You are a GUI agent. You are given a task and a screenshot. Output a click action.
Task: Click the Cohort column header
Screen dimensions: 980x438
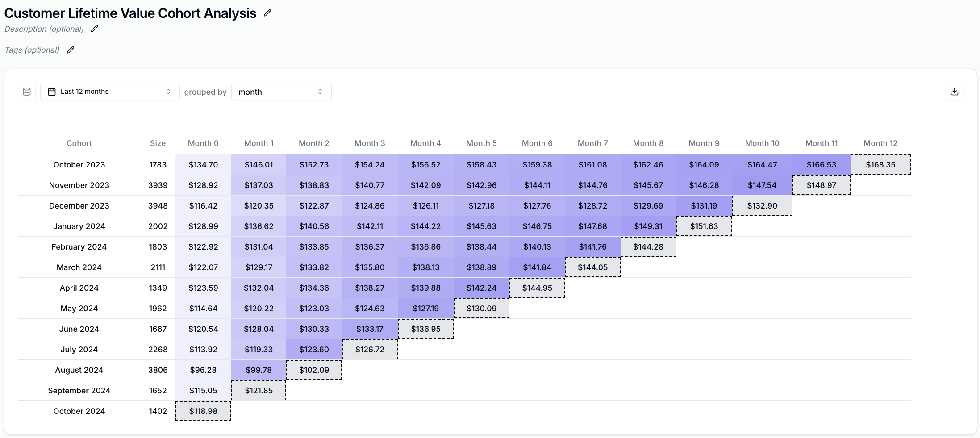tap(79, 143)
